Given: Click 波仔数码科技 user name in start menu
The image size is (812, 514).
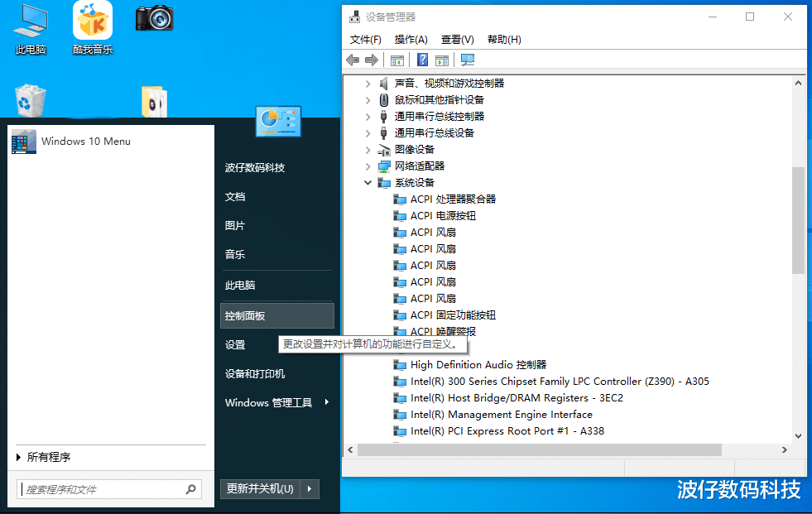Looking at the screenshot, I should (x=255, y=168).
